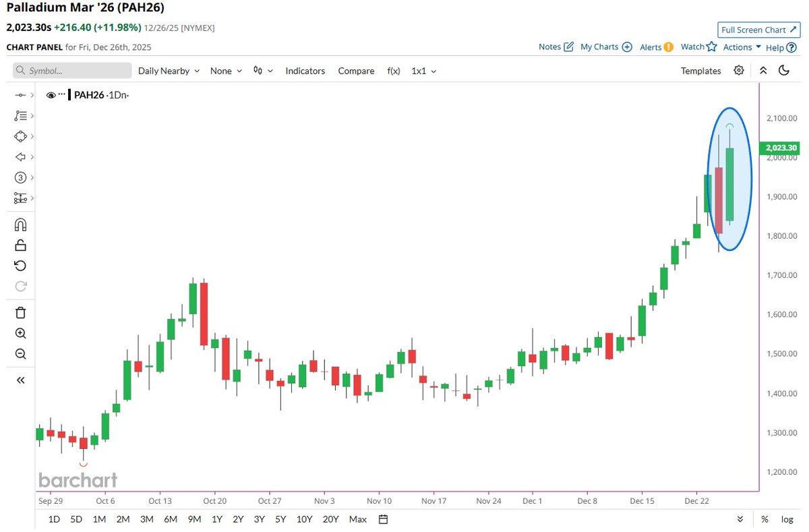
Task: Open the measurement tools icon
Action: pyautogui.click(x=20, y=198)
